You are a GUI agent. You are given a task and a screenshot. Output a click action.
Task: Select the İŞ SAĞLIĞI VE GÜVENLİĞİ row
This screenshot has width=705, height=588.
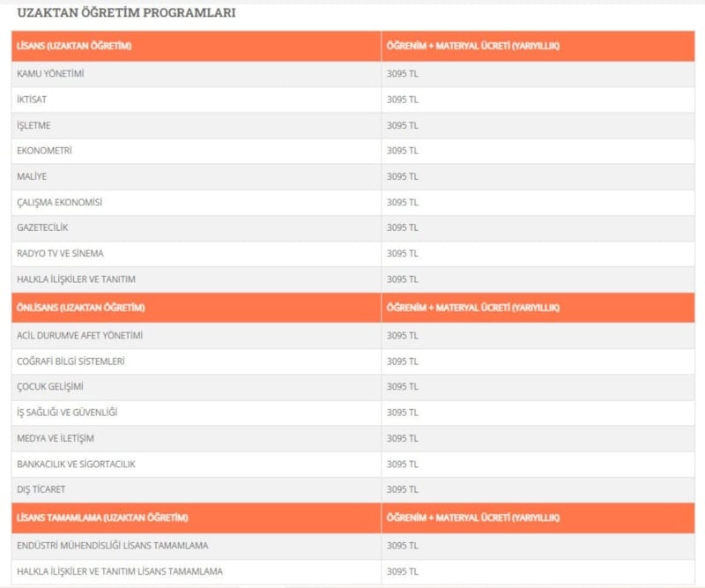[67, 413]
